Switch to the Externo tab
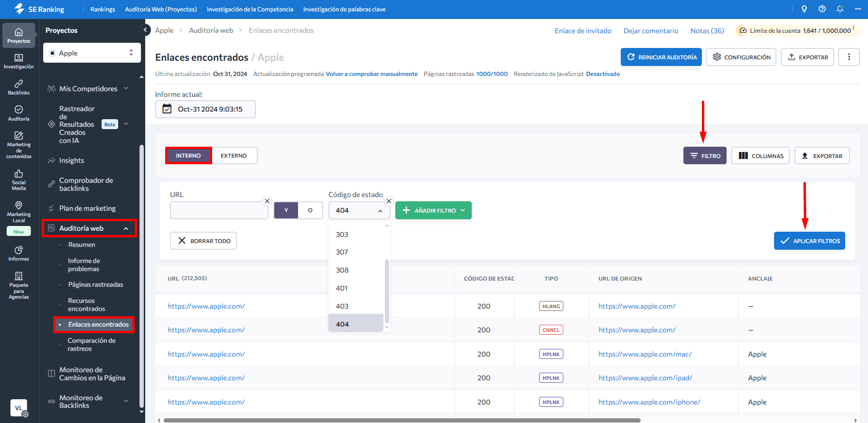868x423 pixels. [234, 156]
